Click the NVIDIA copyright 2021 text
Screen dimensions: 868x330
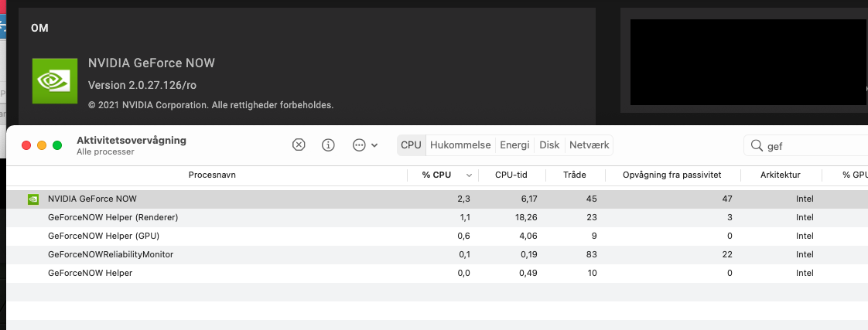[211, 105]
